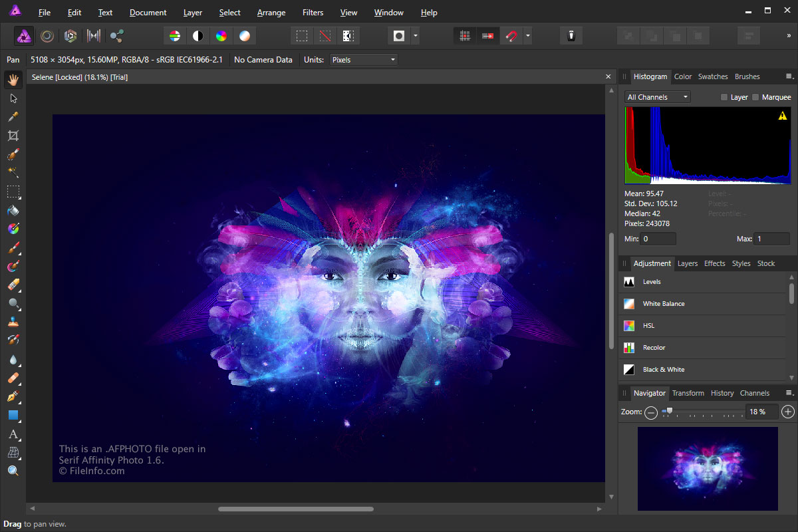Apply Auto White Balance from the toolbar
798x532 pixels.
point(245,36)
